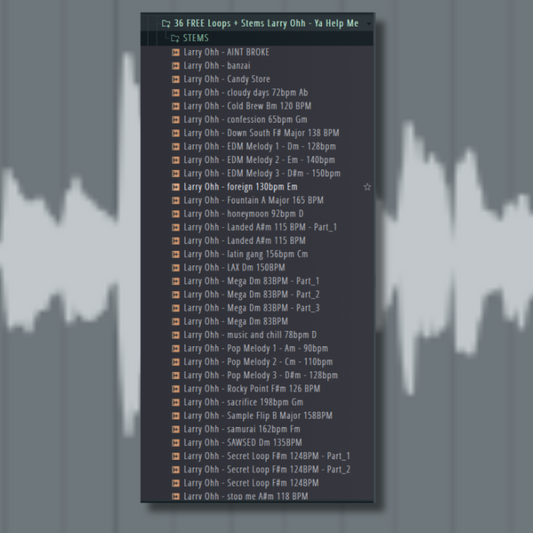Image resolution: width=533 pixels, height=533 pixels.
Task: Select 'Sample Flip B Major 158BPM'
Action: click(x=258, y=416)
